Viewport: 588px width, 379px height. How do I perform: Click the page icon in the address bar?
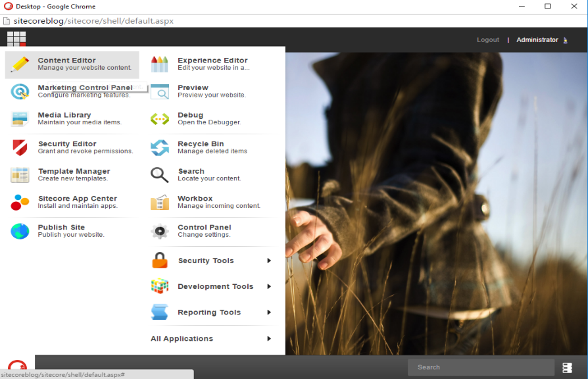pos(6,21)
